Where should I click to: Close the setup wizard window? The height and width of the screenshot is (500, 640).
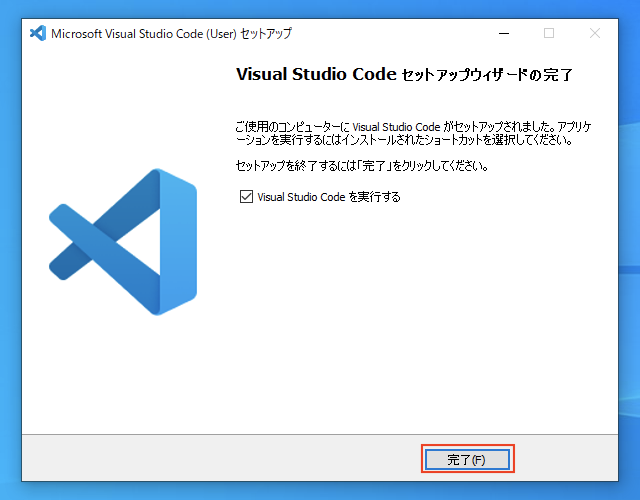[595, 33]
